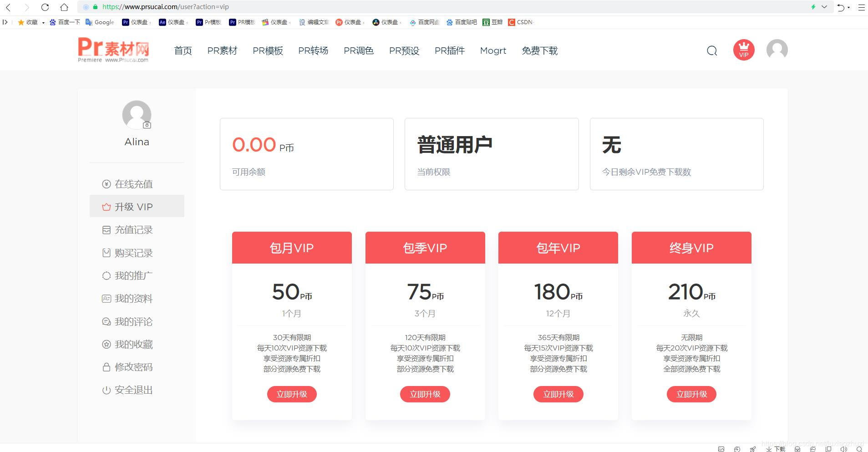Select 升级 VIP in the sidebar

tap(137, 207)
